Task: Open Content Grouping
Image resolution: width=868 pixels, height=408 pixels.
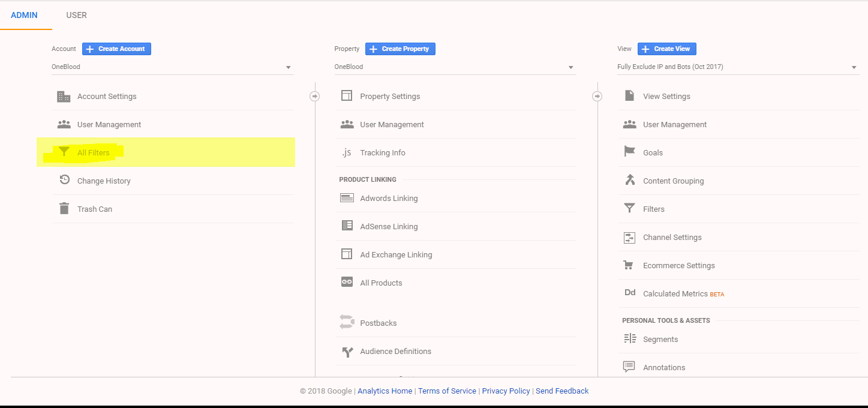Action: point(674,181)
